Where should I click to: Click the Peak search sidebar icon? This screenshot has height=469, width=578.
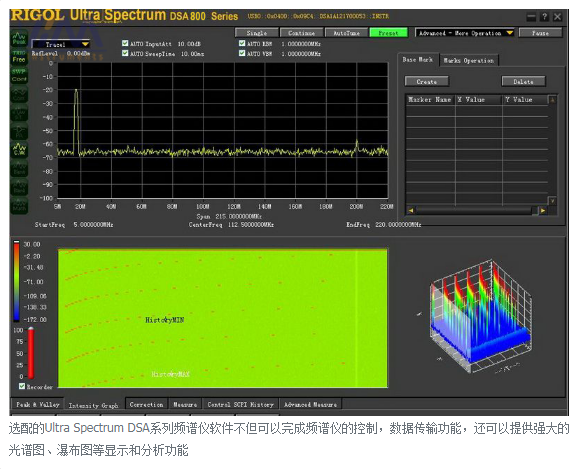coord(19,39)
